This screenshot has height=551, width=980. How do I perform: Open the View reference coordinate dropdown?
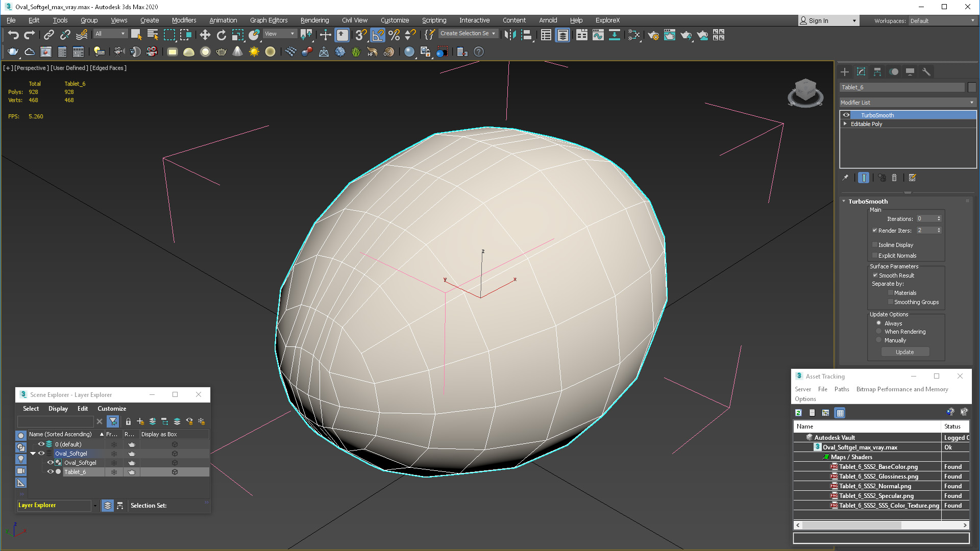tap(279, 34)
